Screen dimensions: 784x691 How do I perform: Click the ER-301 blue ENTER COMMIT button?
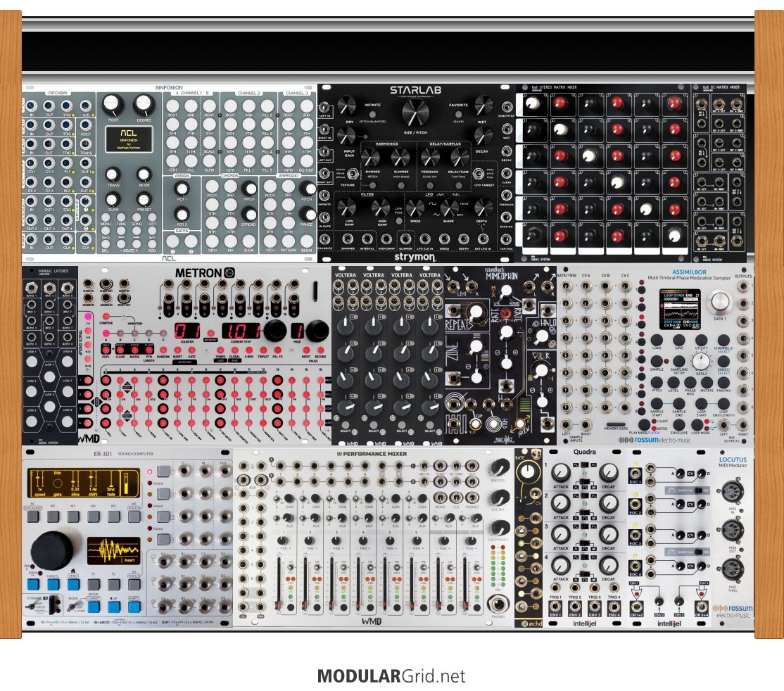(94, 607)
